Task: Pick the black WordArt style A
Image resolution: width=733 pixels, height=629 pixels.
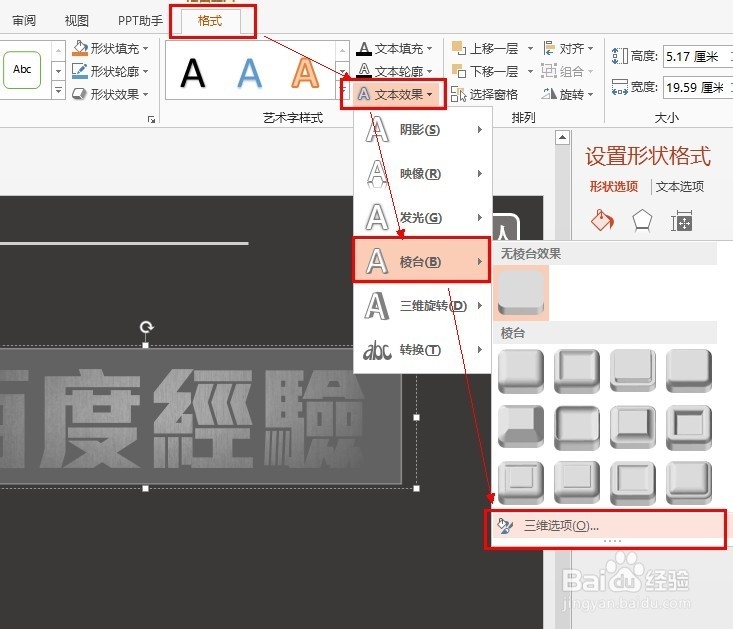Action: (x=193, y=73)
